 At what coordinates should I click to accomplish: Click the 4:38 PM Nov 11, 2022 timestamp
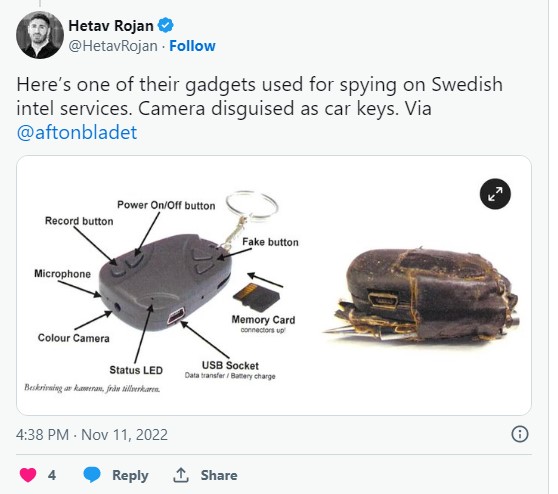tap(92, 435)
